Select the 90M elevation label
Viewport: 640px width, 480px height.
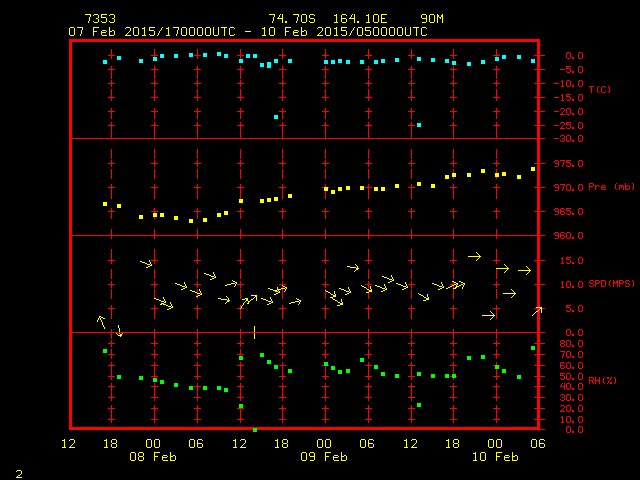click(x=433, y=19)
